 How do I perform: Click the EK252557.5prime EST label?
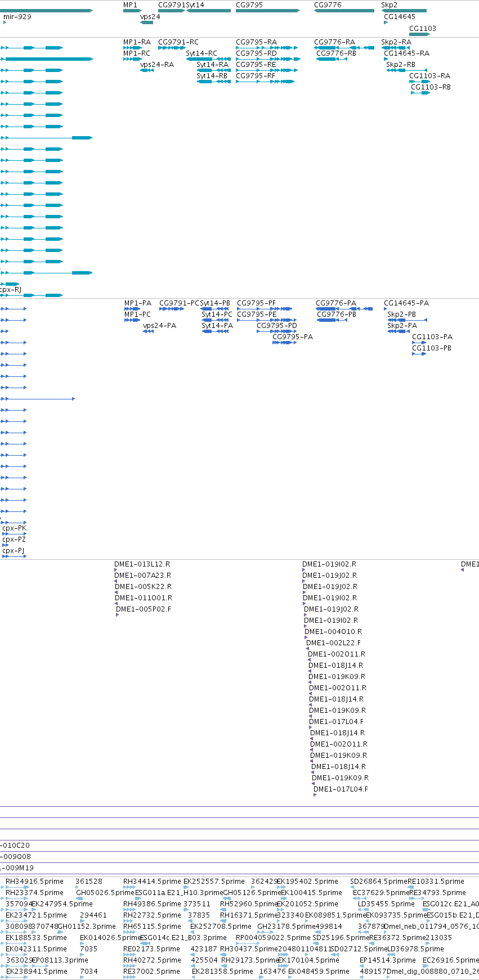point(214,882)
